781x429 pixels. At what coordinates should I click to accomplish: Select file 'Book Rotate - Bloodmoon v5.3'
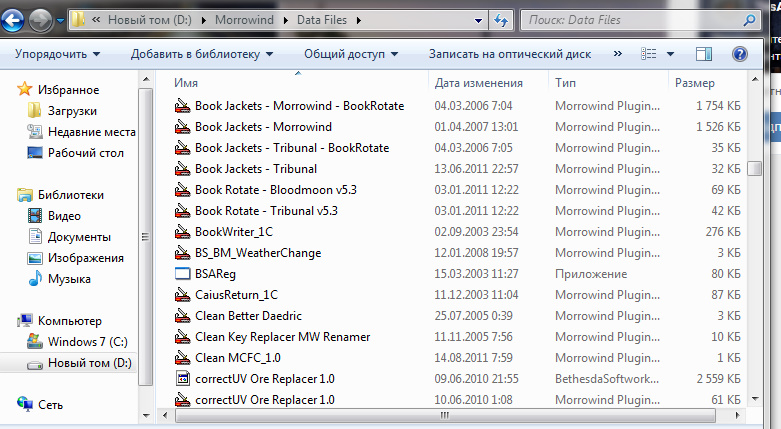276,189
